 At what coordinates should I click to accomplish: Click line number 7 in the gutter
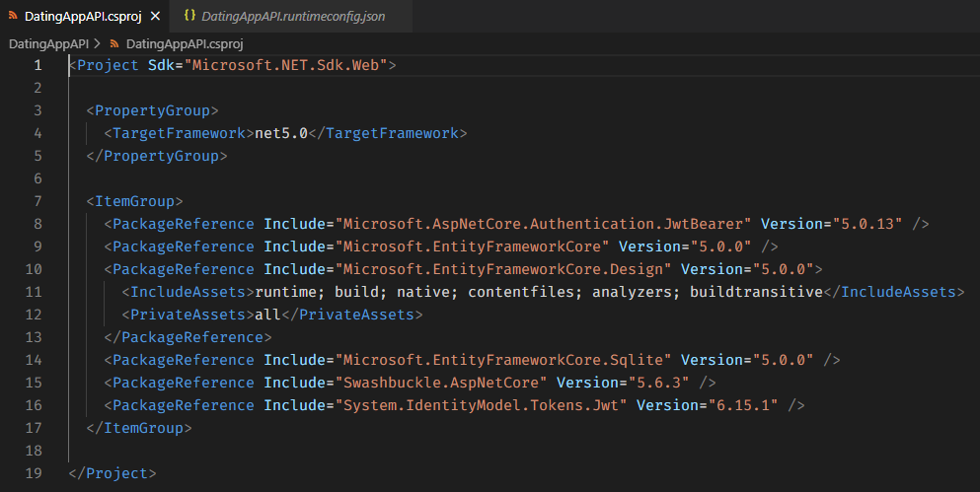click(x=38, y=201)
